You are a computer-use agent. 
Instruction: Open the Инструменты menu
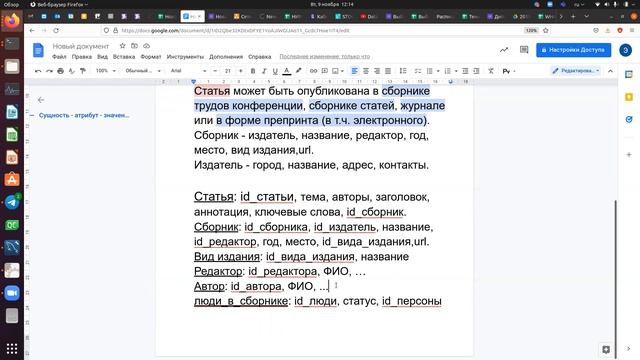click(x=185, y=57)
